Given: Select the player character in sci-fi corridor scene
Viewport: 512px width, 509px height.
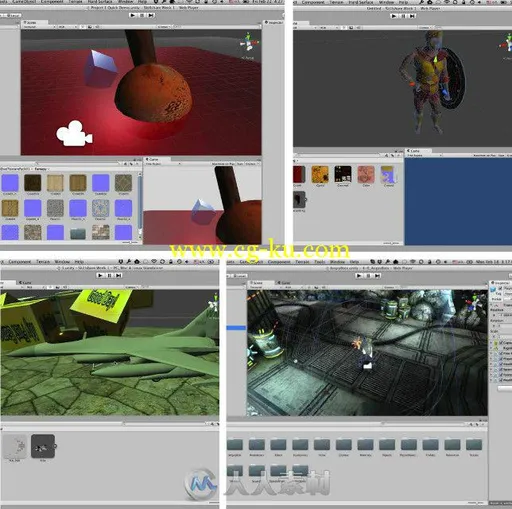Looking at the screenshot, I should pyautogui.click(x=366, y=353).
